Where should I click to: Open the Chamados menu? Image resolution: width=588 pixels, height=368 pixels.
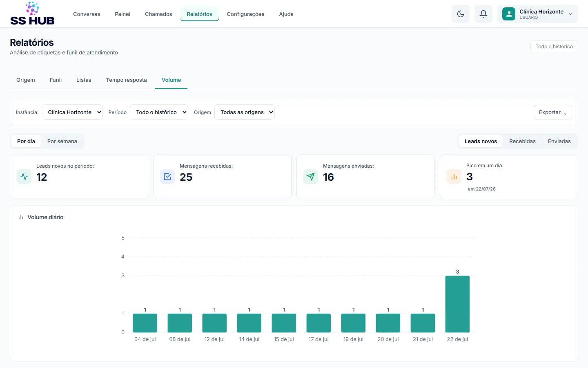coord(158,14)
